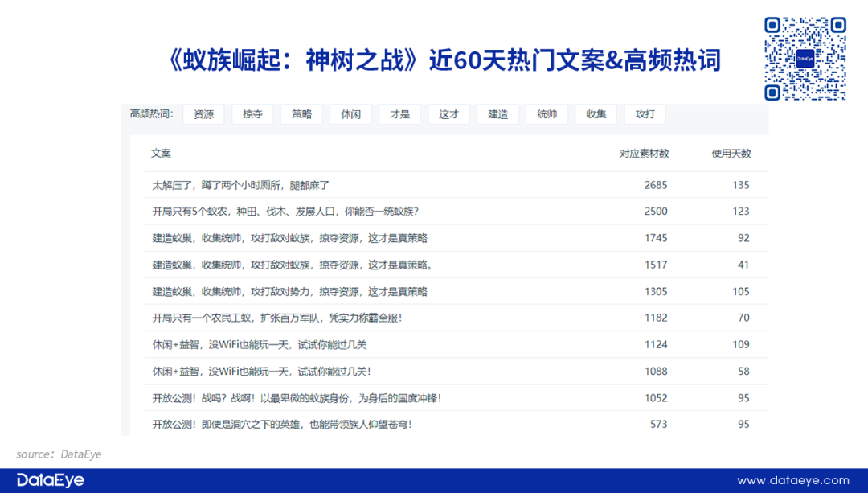The height and width of the screenshot is (493, 868).
Task: Select the 攻打 keyword tag
Action: 645,114
